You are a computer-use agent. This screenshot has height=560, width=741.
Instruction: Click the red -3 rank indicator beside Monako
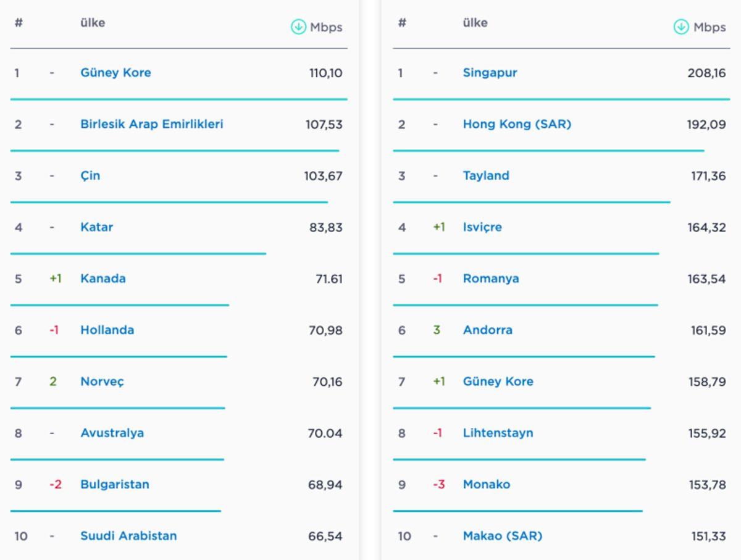440,484
